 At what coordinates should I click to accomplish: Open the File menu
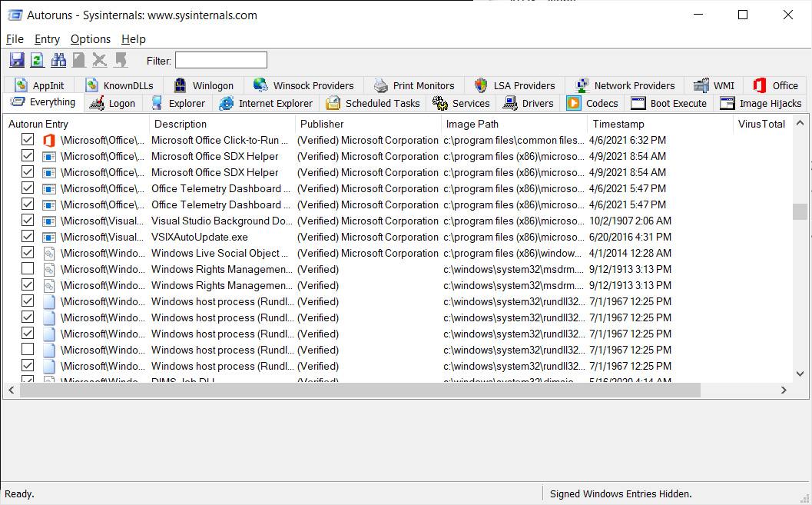click(x=15, y=39)
